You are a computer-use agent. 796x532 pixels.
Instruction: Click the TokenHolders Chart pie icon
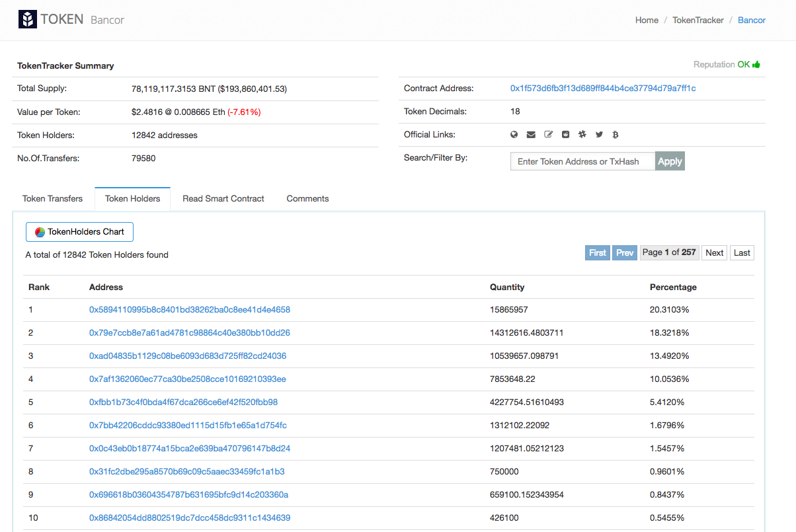pos(40,232)
